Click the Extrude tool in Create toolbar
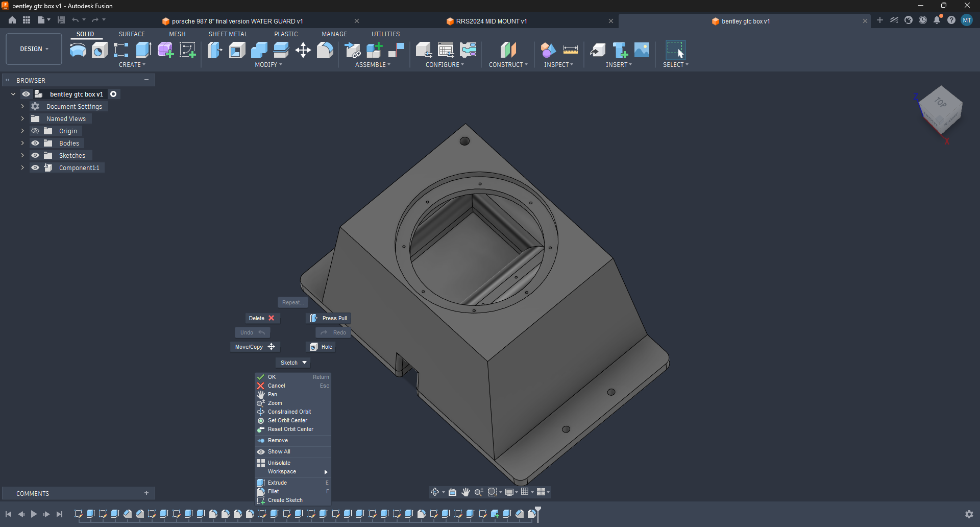 pos(143,50)
